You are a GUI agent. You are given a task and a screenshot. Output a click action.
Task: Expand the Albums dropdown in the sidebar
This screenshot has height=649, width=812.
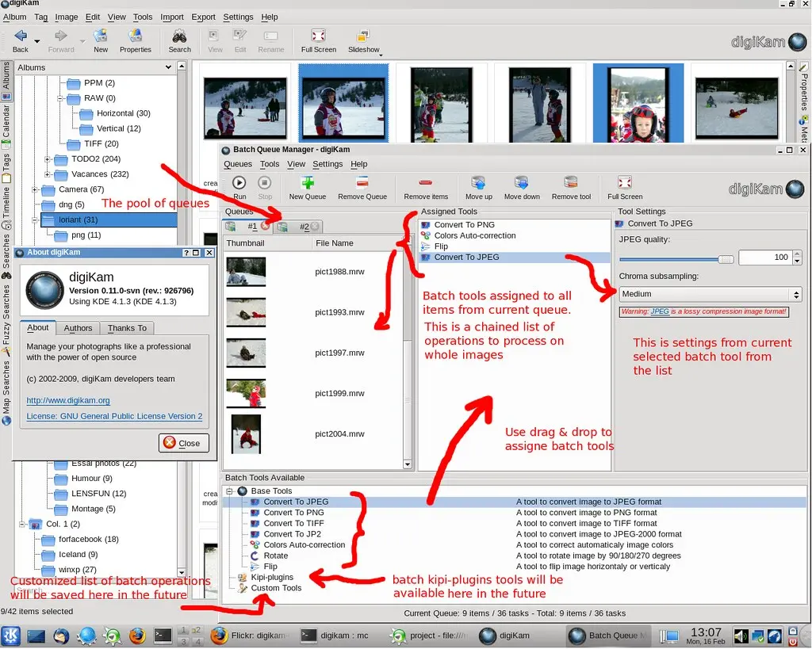tap(95, 67)
